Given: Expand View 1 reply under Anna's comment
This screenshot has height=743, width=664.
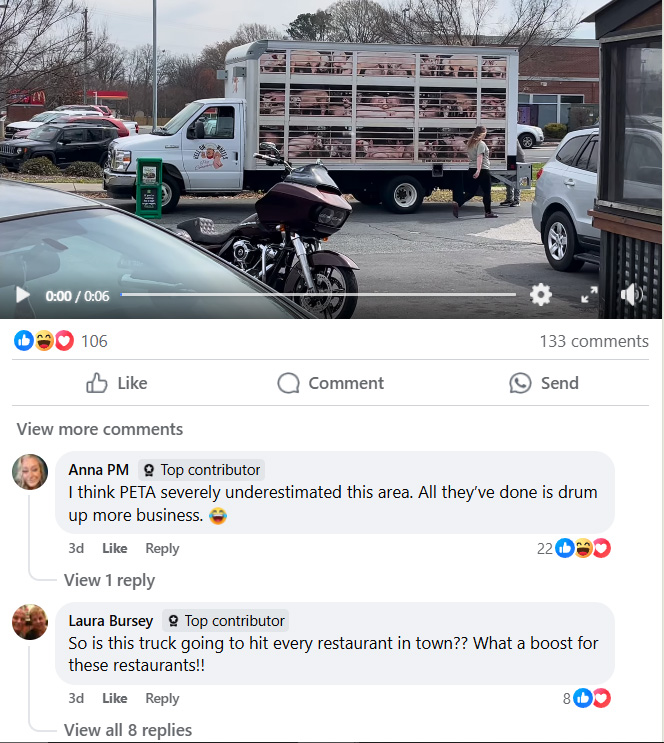Looking at the screenshot, I should point(109,580).
